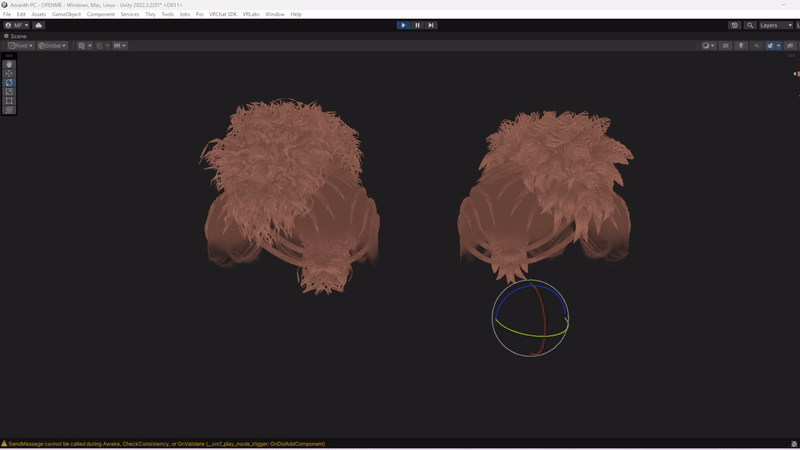Expand the Pivot handle position dropdown
The width and height of the screenshot is (800, 450).
coord(20,45)
